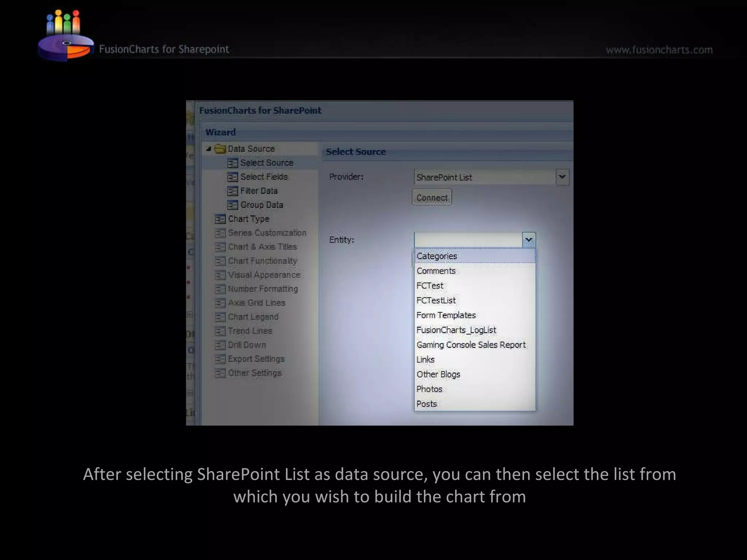
Task: Click the Select Source page icon
Action: click(232, 163)
